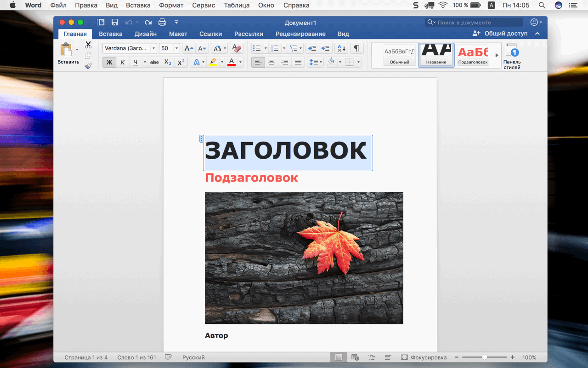Click the Increase Indent icon
Screen dimensions: 588x368
click(326, 48)
